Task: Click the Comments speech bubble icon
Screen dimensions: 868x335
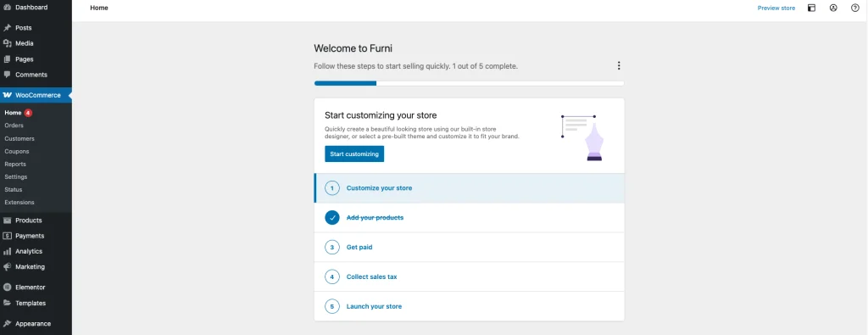Action: 7,75
